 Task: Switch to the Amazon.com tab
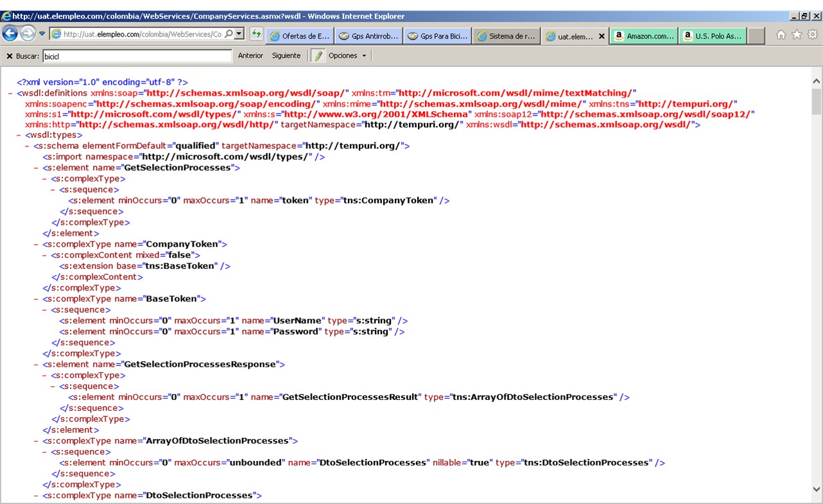coord(644,37)
